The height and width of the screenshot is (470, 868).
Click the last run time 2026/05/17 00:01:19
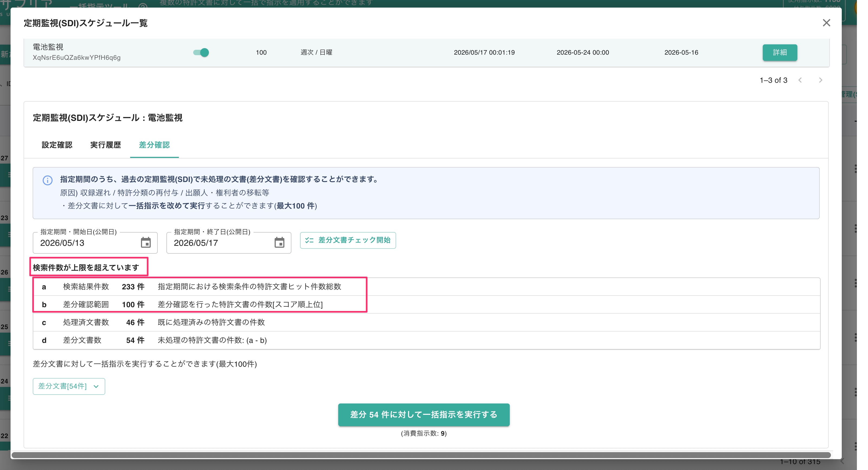pos(484,52)
